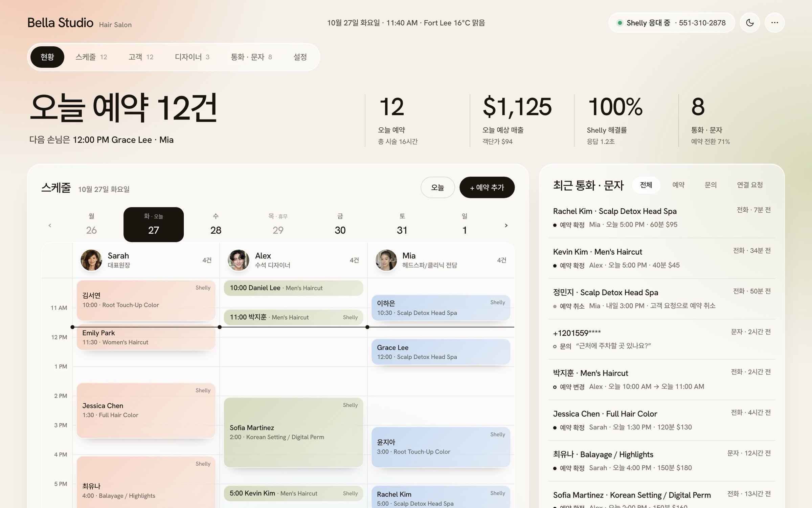Screen dimensions: 812x508
Task: Open the 디자이너 tab
Action: click(x=192, y=57)
